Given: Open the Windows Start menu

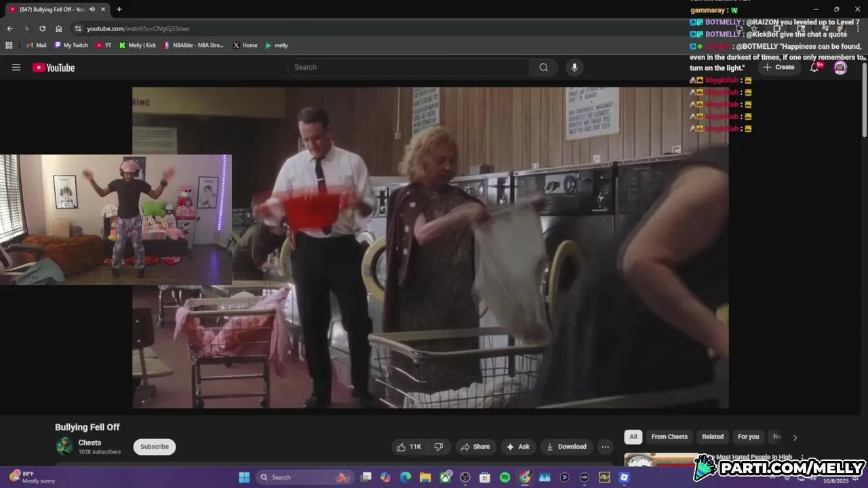Looking at the screenshot, I should click(x=244, y=477).
